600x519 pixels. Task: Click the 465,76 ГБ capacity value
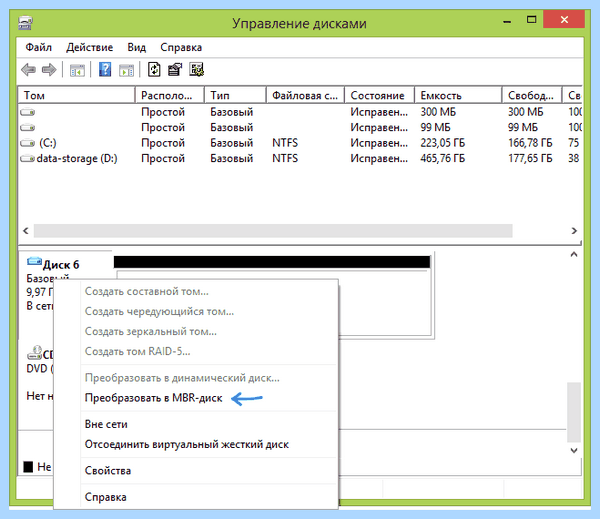pyautogui.click(x=443, y=158)
